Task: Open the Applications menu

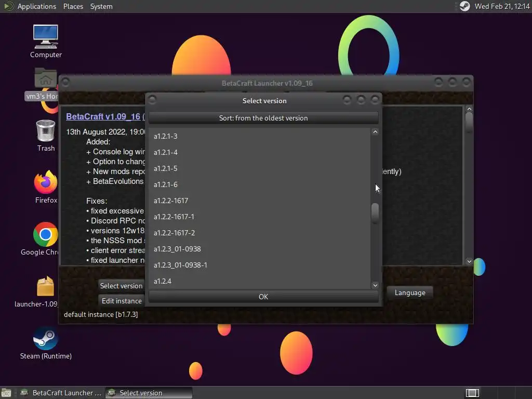Action: point(37,6)
